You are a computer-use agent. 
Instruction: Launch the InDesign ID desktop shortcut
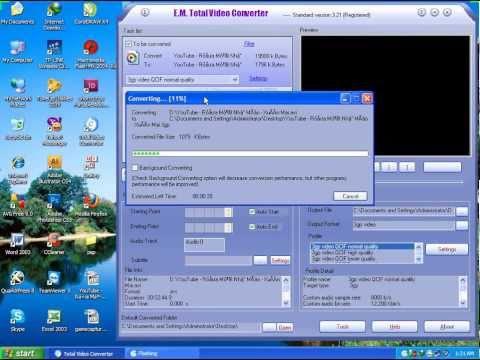(91, 92)
